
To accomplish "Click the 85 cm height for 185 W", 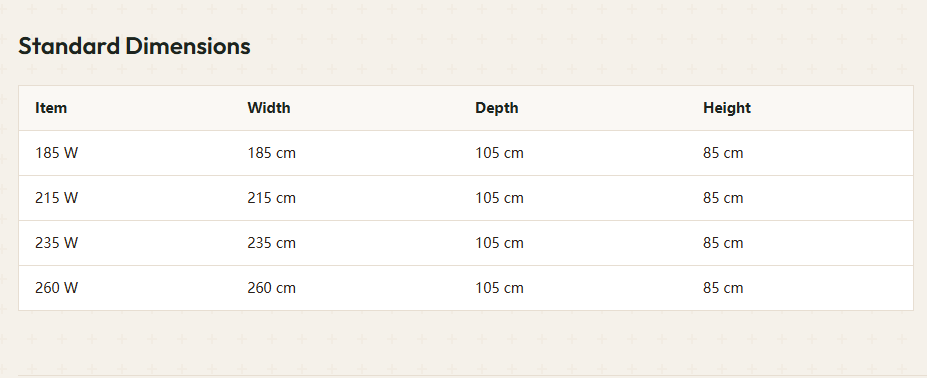I will [x=723, y=153].
